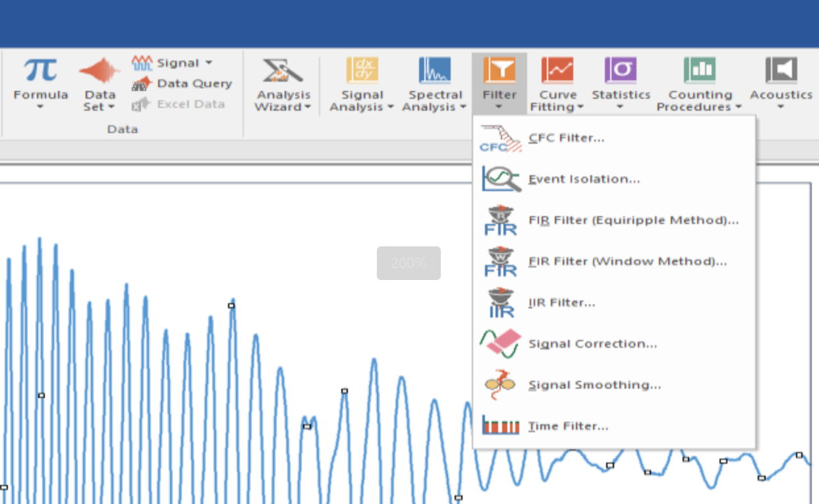Image resolution: width=819 pixels, height=504 pixels.
Task: Expand the Counting Procedures label dropdown
Action: (x=700, y=101)
